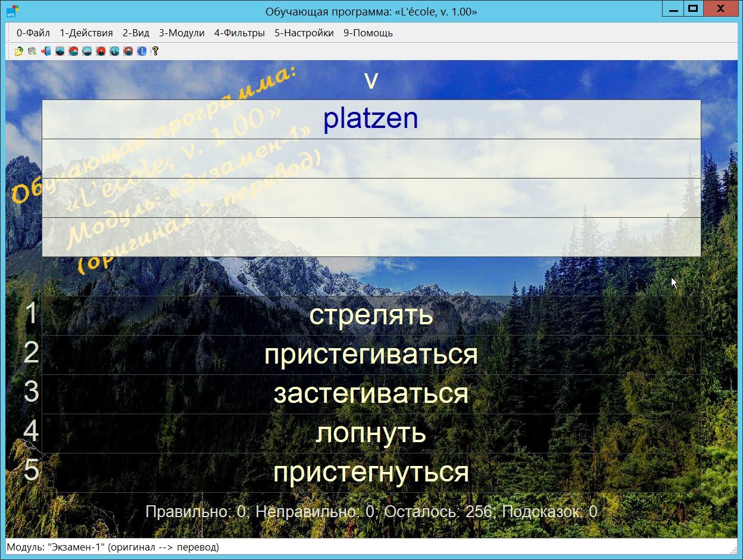The width and height of the screenshot is (743, 560).
Task: Open the 1-Действия menu
Action: pyautogui.click(x=86, y=33)
